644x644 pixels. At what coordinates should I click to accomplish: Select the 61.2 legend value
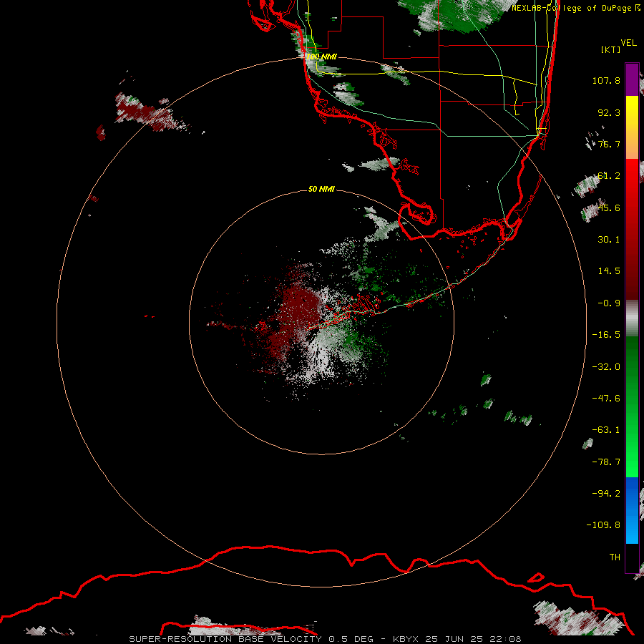pos(609,176)
